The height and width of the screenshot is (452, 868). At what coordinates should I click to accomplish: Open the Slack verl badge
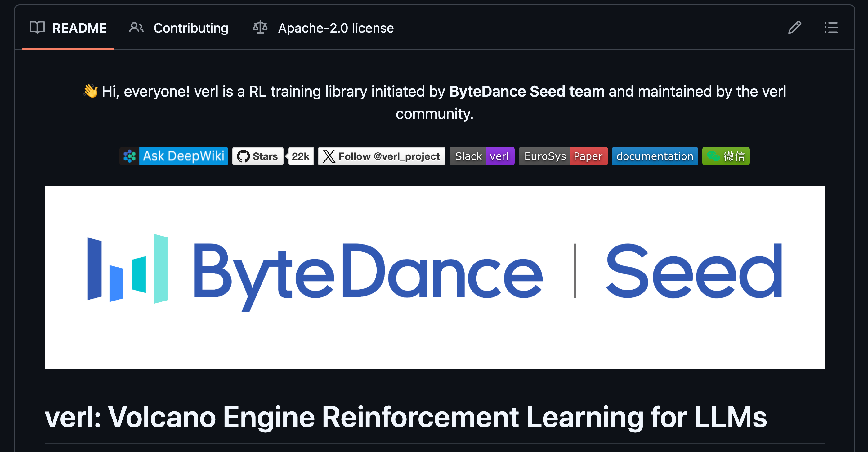[x=482, y=156]
